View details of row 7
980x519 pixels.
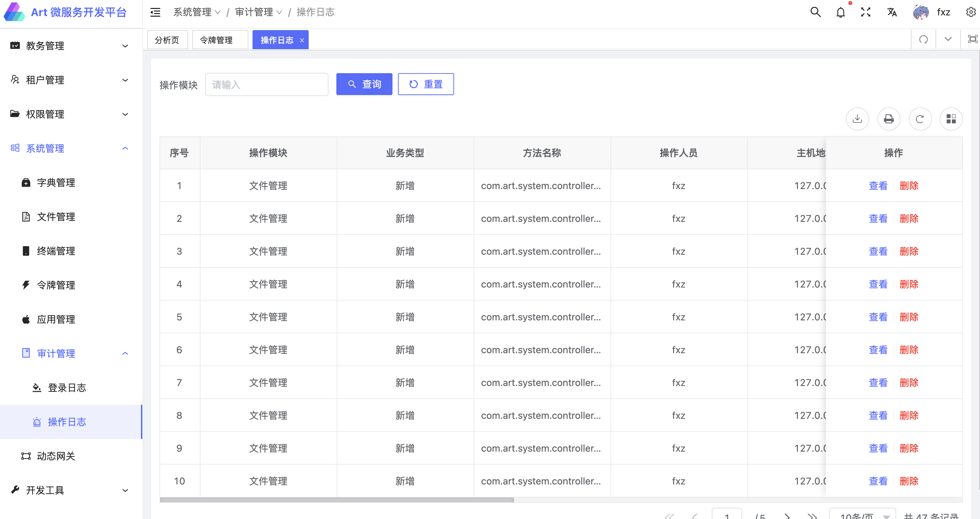pyautogui.click(x=878, y=383)
